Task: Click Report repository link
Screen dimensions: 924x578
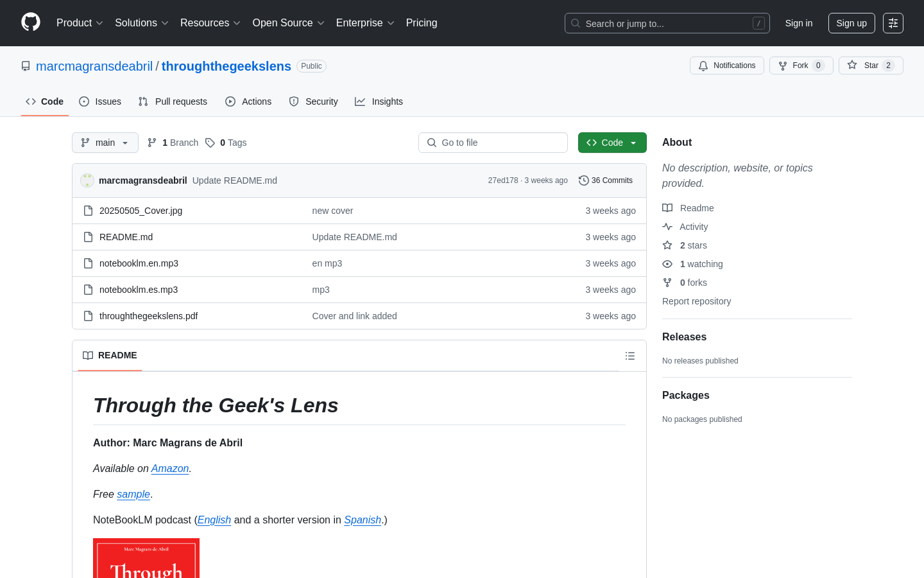Action: click(x=696, y=301)
